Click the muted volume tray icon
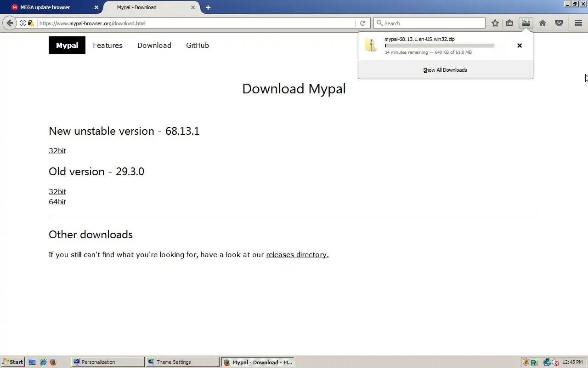The height and width of the screenshot is (368, 588). click(555, 362)
